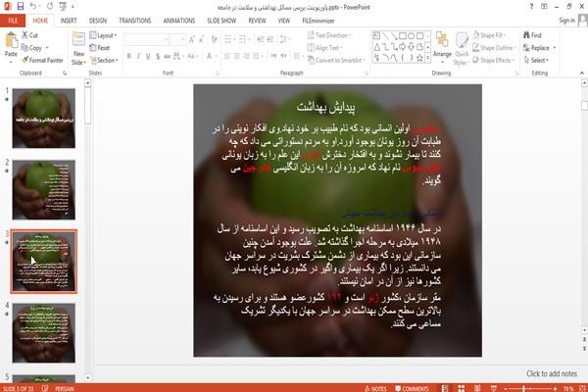
Task: Open the Shape Fill menu
Action: 489,35
